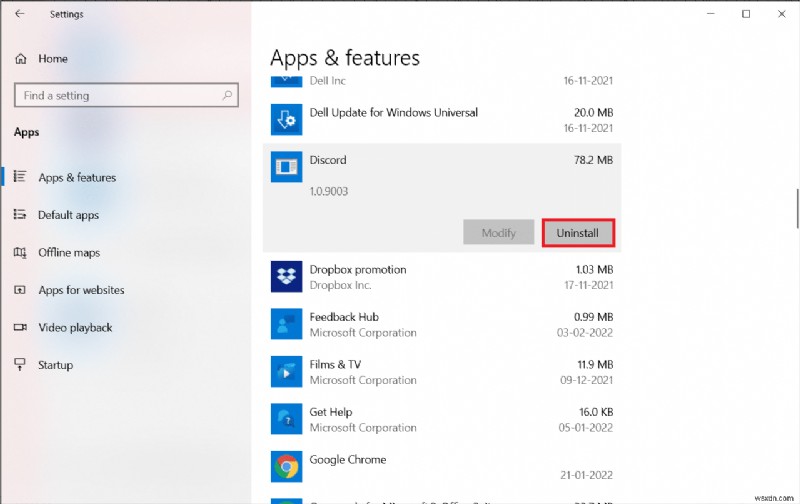
Task: Click the Get Help icon
Action: pyautogui.click(x=286, y=419)
